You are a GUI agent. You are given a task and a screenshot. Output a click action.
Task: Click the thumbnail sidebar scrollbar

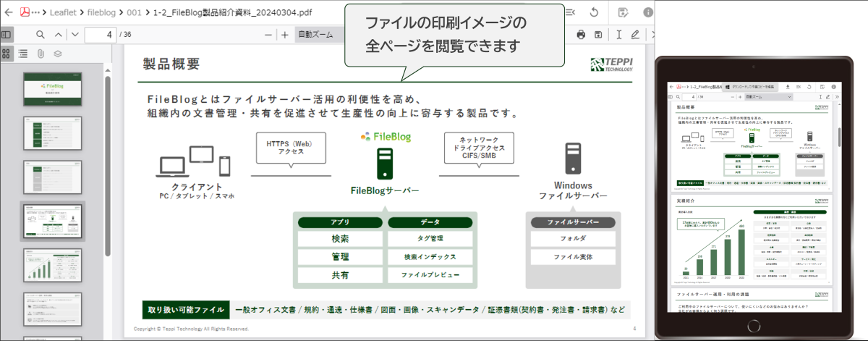[x=108, y=165]
